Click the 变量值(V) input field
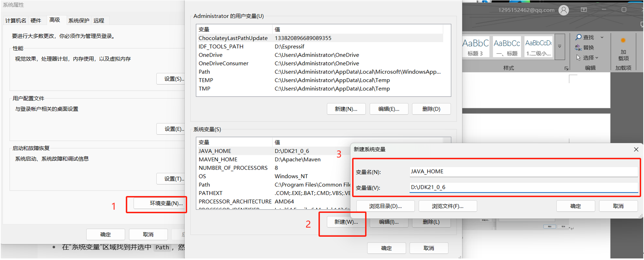The height and width of the screenshot is (260, 644). point(524,187)
